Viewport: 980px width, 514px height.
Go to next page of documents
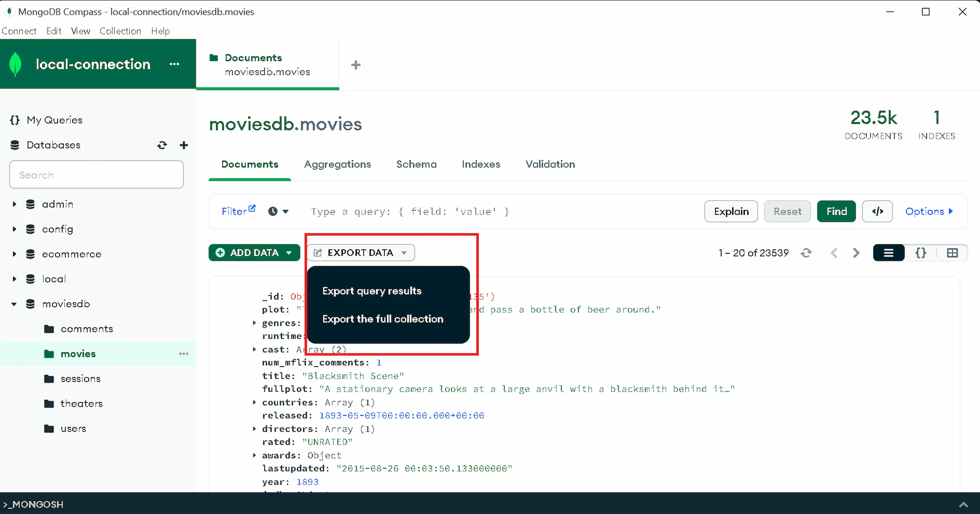(856, 253)
